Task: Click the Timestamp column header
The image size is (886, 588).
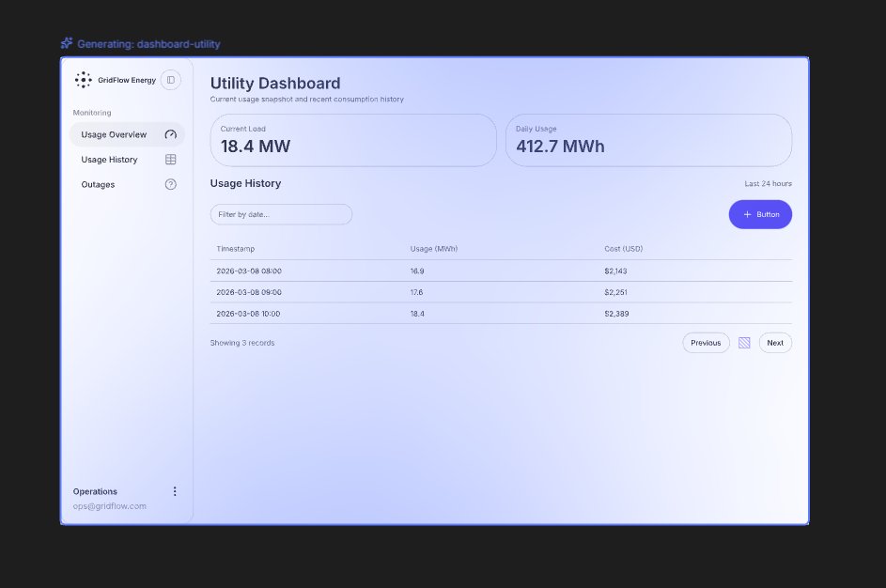Action: [x=236, y=249]
